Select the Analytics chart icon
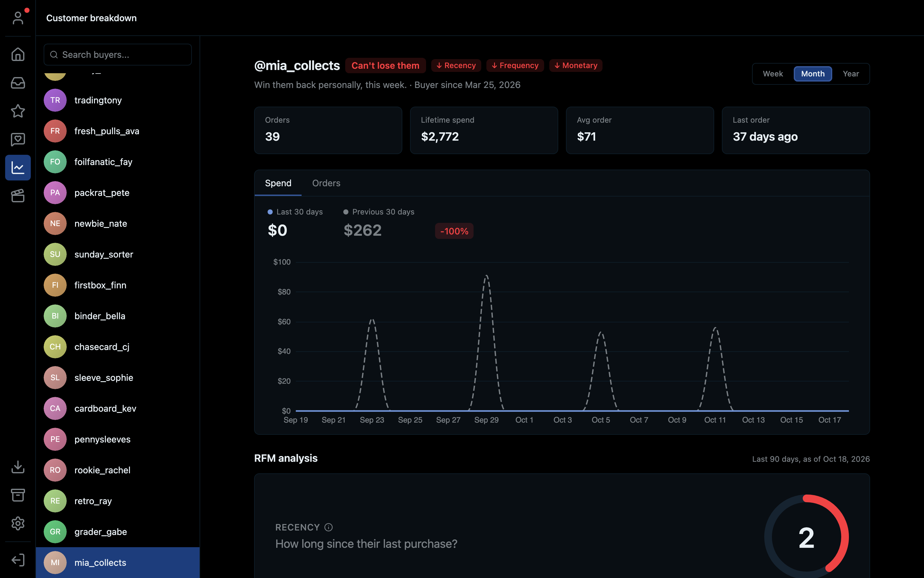The image size is (924, 578). tap(18, 167)
